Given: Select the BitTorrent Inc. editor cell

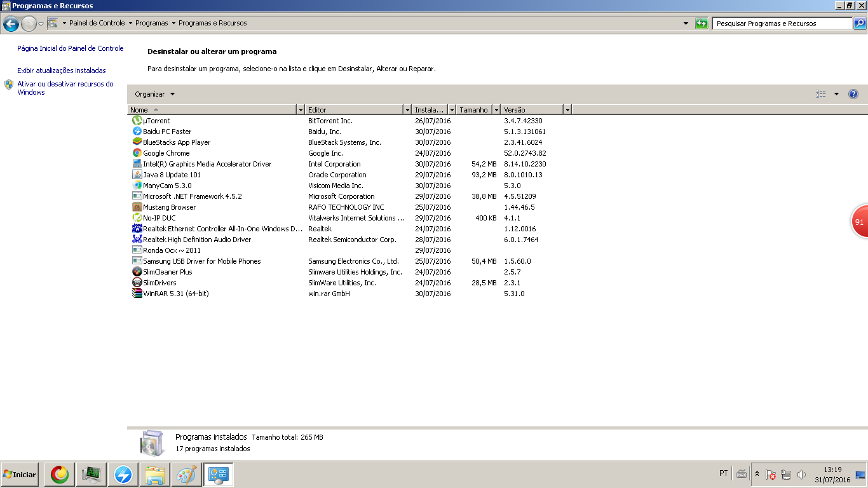Looking at the screenshot, I should [330, 121].
